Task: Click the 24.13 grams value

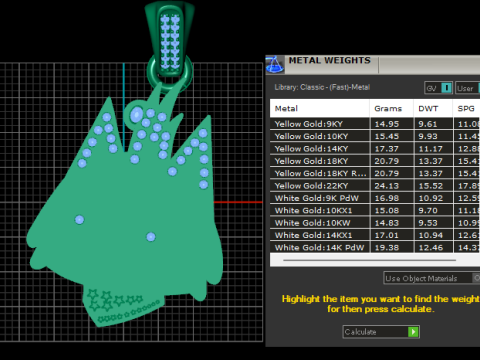Action: [387, 186]
